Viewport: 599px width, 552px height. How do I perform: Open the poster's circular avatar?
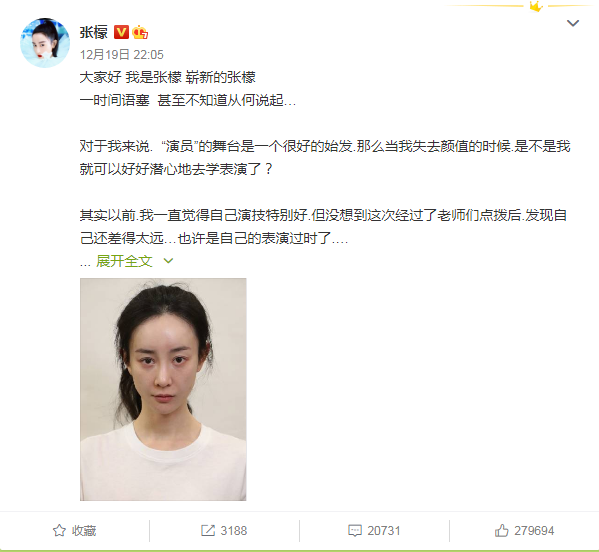click(45, 42)
